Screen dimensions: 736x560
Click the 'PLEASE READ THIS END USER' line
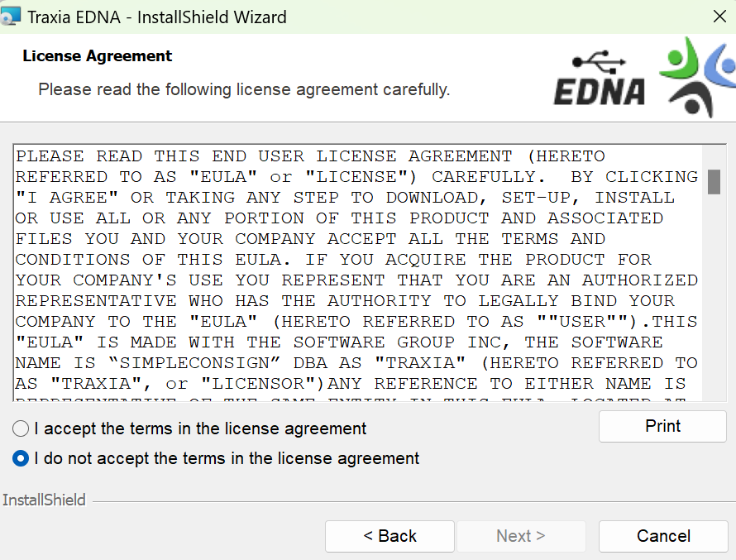310,156
